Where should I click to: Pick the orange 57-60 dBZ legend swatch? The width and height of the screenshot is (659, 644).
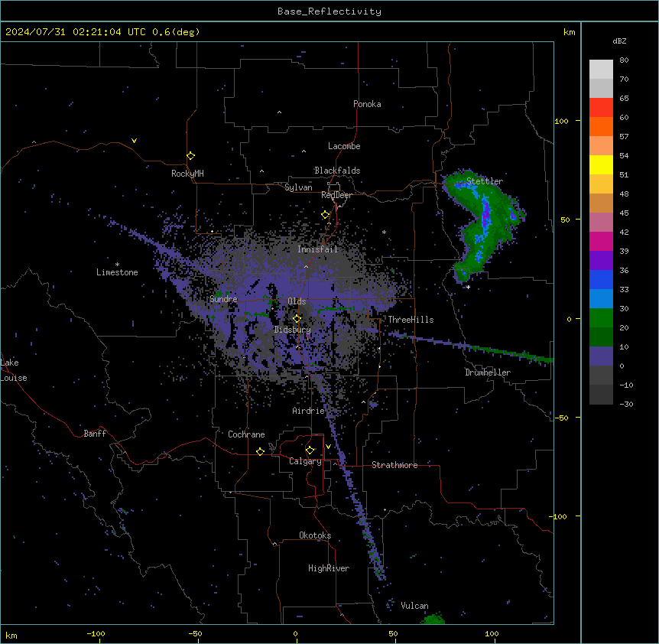coord(601,126)
